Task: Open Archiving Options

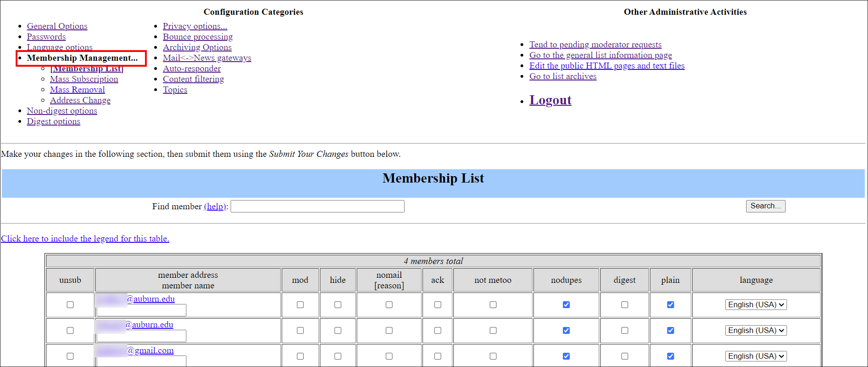Action: tap(197, 47)
